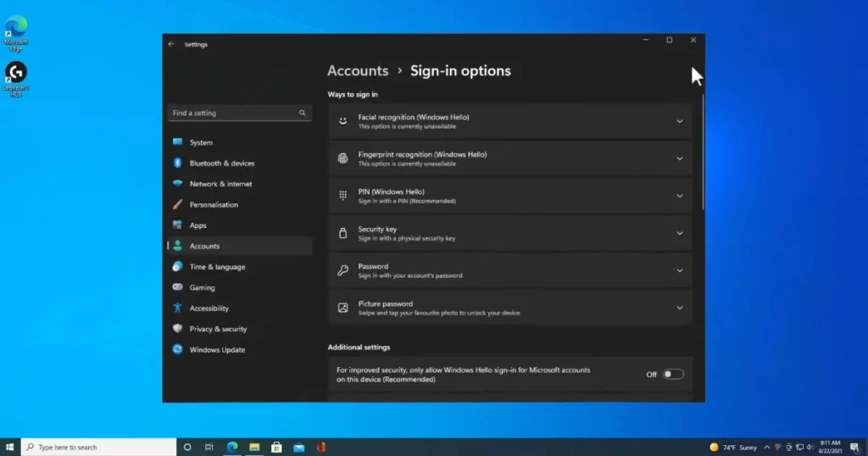Open Apps label in sidebar
This screenshot has height=456, width=868.
198,225
